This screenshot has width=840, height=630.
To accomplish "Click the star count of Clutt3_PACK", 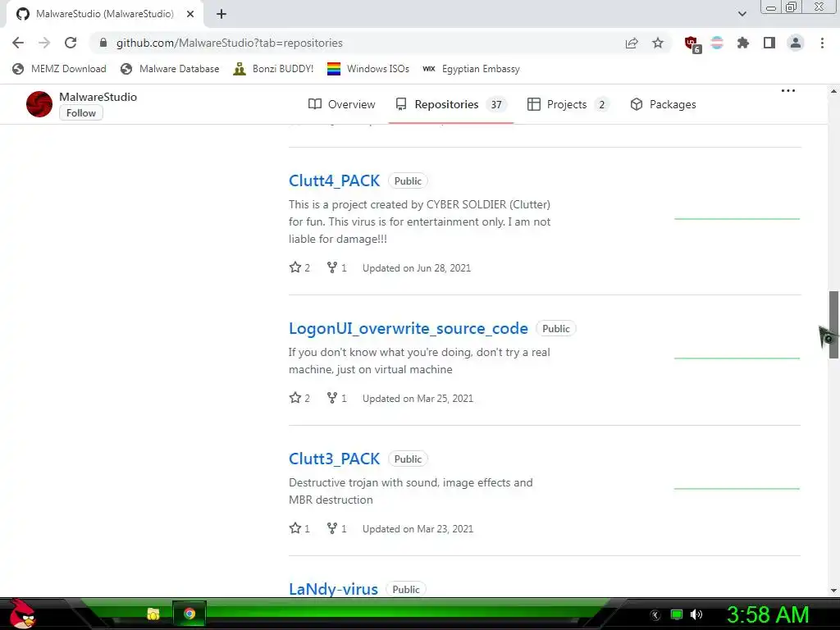I will [x=299, y=529].
